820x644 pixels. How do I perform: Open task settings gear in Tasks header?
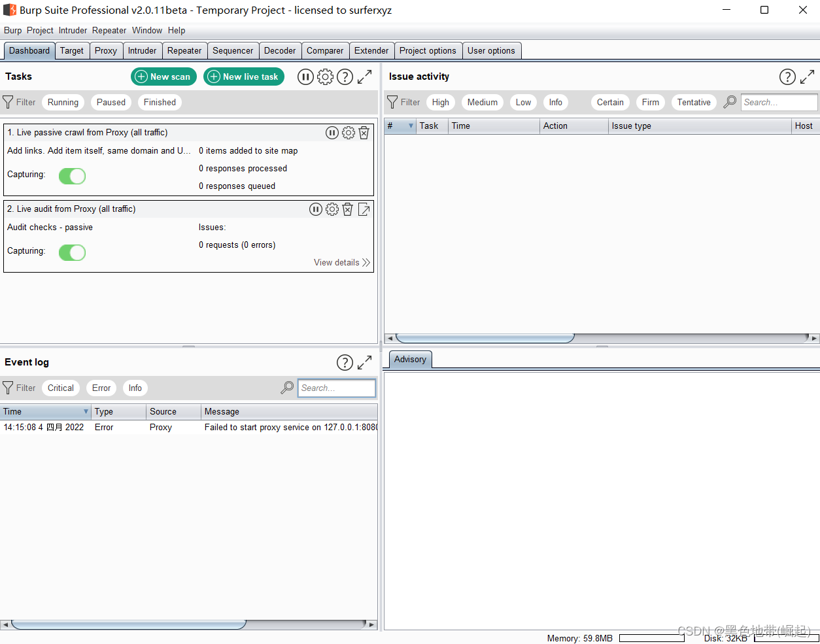tap(325, 76)
